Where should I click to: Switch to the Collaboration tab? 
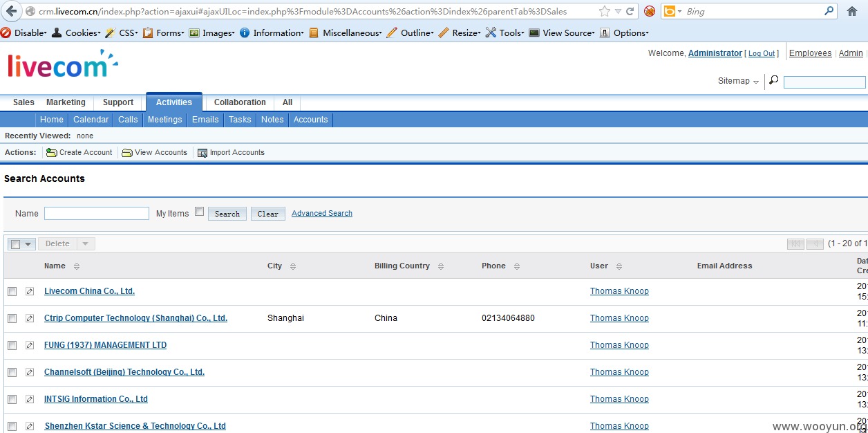click(240, 102)
